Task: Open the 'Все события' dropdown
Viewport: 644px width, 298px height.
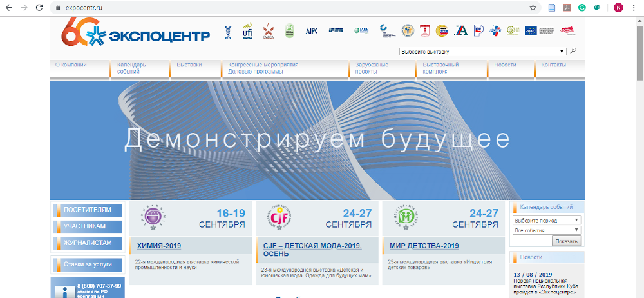Action: (x=547, y=230)
